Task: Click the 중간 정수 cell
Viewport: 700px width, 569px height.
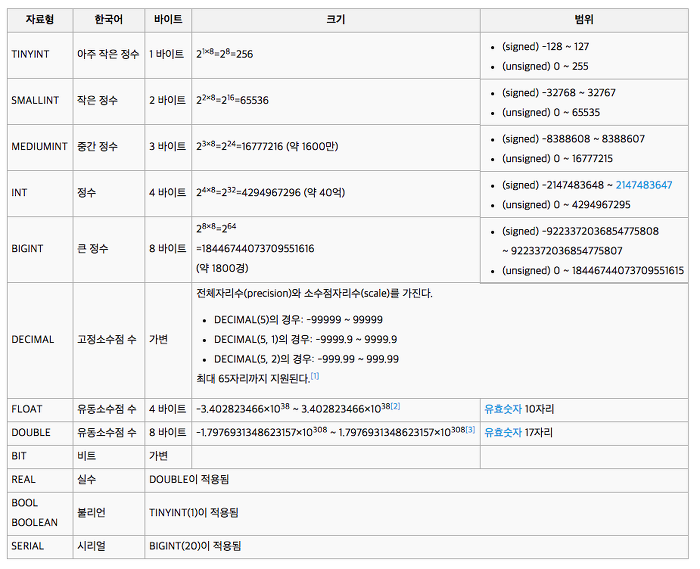Action: [108, 147]
